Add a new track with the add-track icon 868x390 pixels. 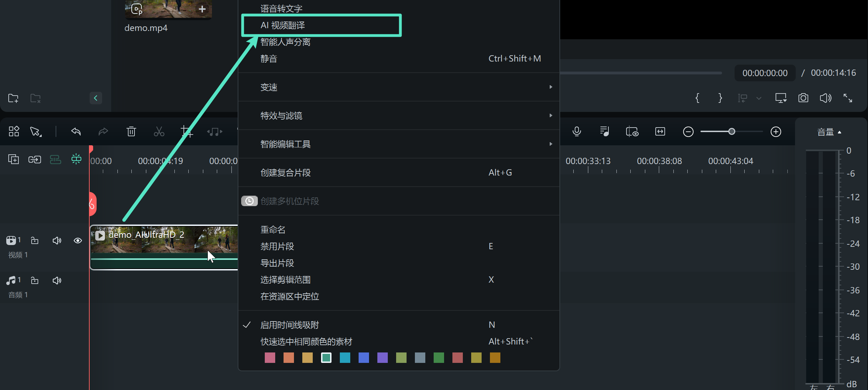(x=13, y=159)
